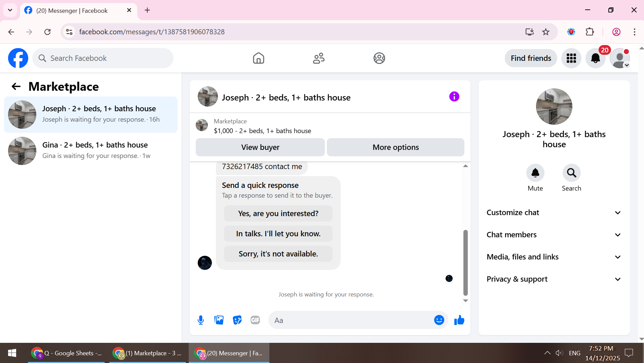Click the browser back arrow
The width and height of the screenshot is (644, 363).
11,32
